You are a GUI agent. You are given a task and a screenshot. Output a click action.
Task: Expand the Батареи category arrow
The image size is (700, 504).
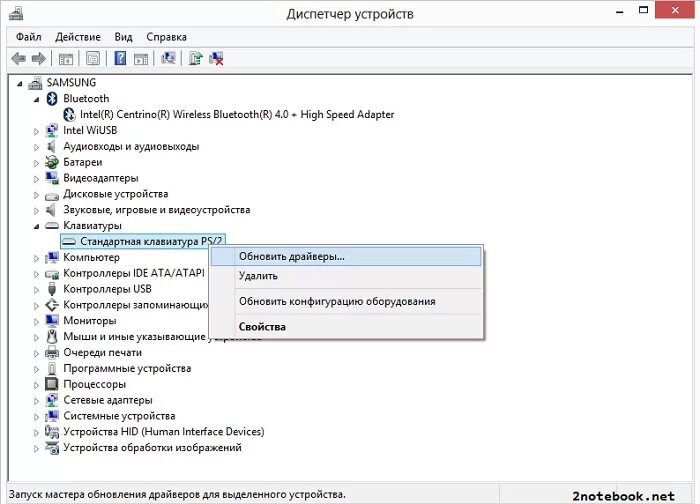tap(37, 162)
